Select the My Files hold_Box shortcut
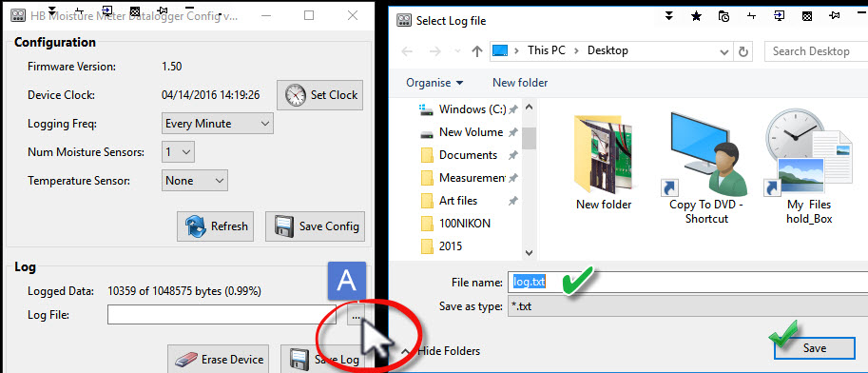The image size is (868, 373). click(809, 167)
